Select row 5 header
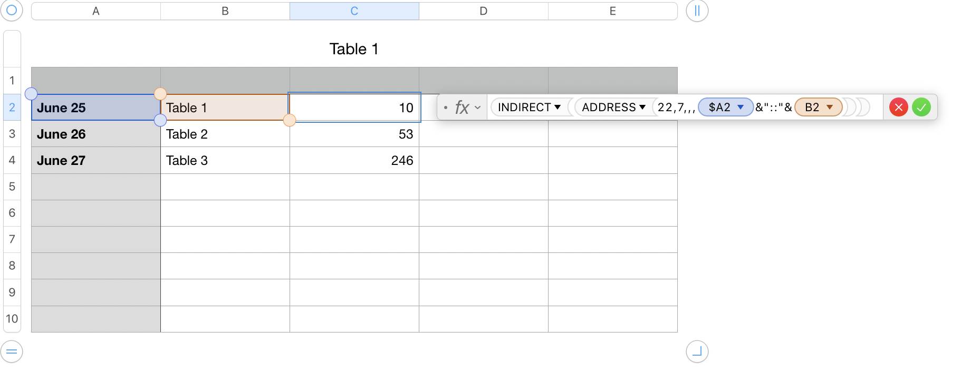Image resolution: width=980 pixels, height=371 pixels. pyautogui.click(x=12, y=187)
